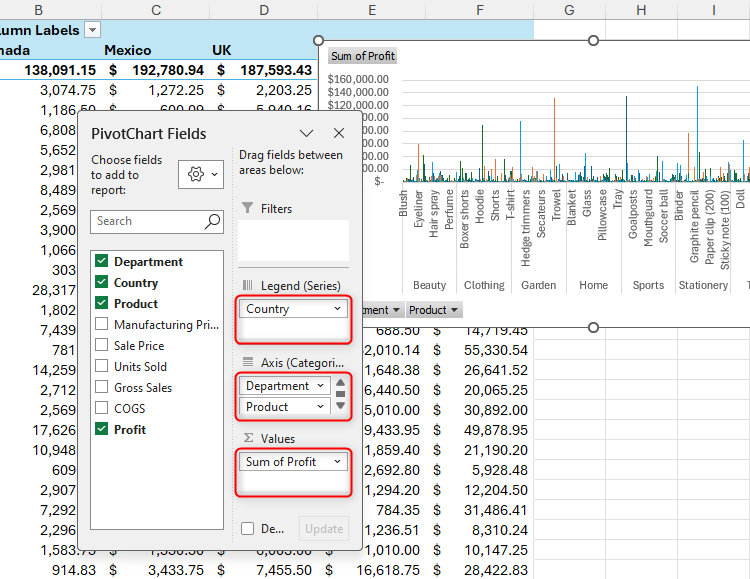750x579 pixels.
Task: Click the chart's bottom-center resize handle
Action: (x=593, y=327)
